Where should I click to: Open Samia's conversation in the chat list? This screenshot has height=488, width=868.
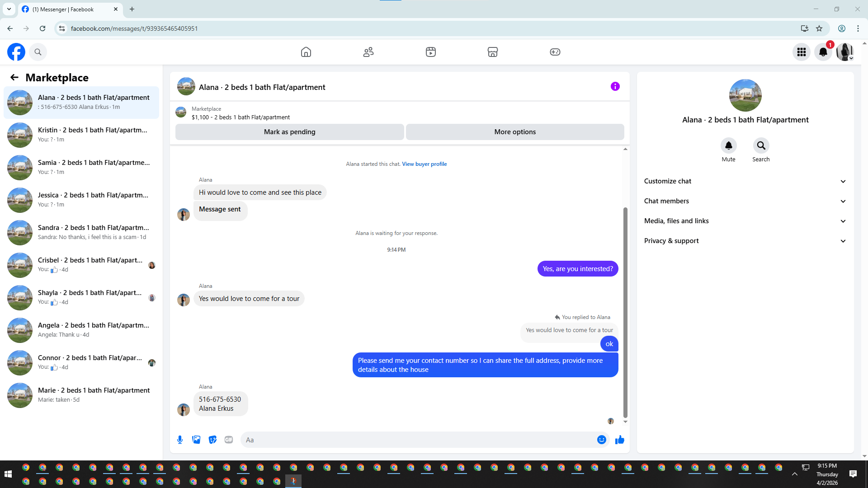[81, 168]
